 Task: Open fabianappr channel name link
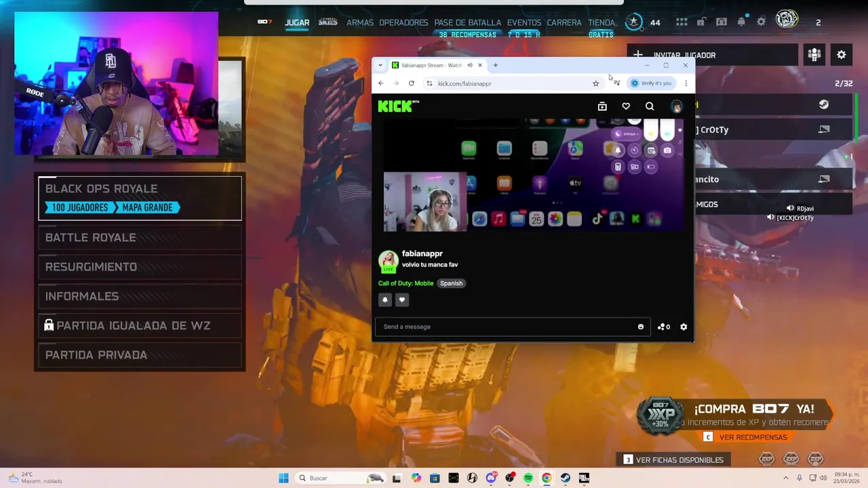point(422,253)
